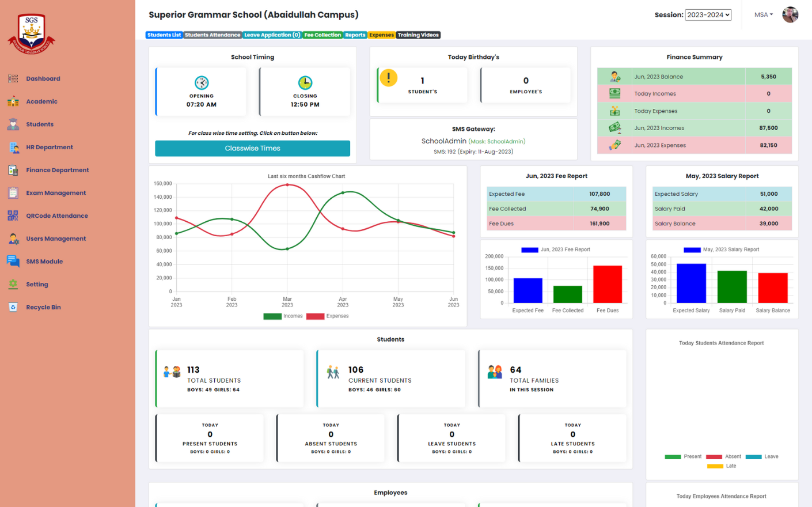Toggle the Incomes legend in Cashflow Chart
This screenshot has height=507, width=812.
click(x=283, y=316)
